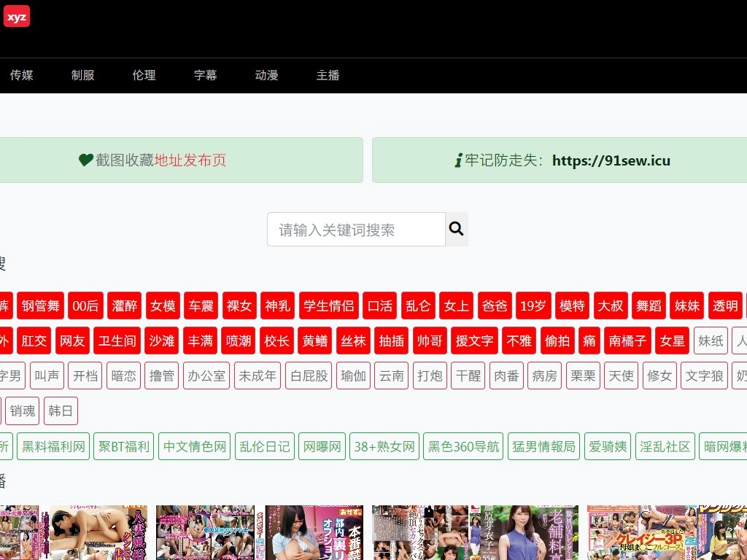Click the 模特 tag button

pyautogui.click(x=572, y=306)
